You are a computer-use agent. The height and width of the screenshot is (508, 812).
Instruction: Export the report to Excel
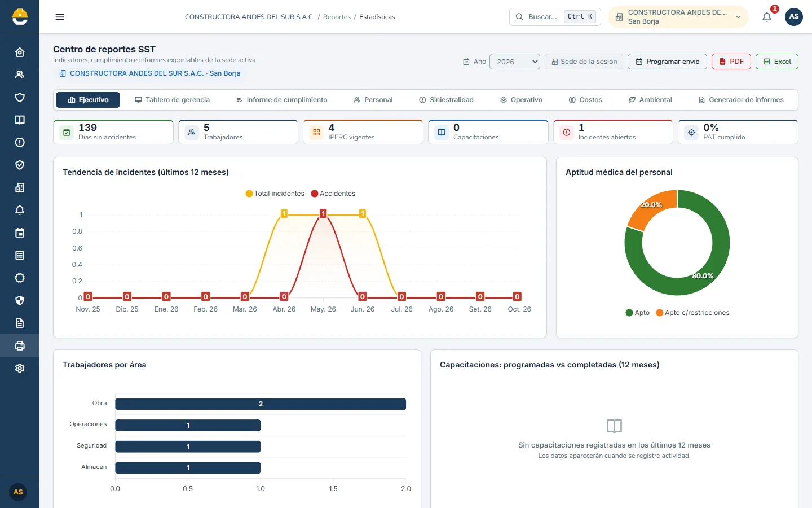[777, 62]
